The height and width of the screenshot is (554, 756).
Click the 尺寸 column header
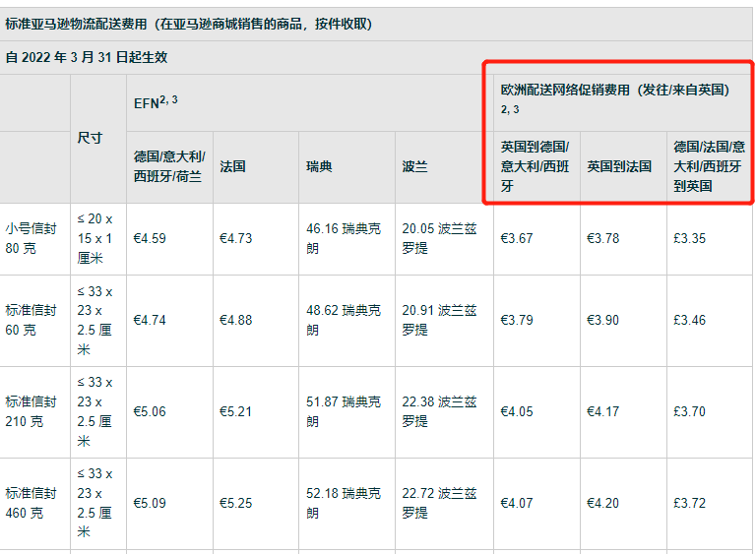point(90,138)
